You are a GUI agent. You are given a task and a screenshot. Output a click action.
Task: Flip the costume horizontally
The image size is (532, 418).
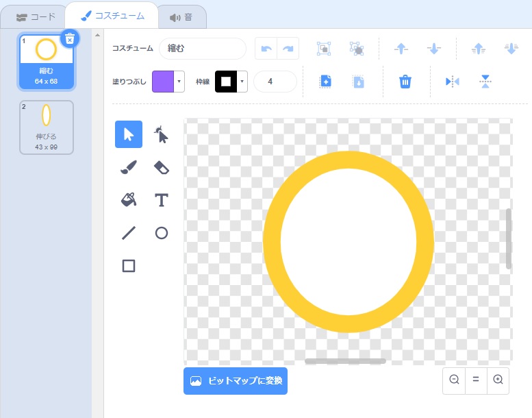[x=452, y=82]
